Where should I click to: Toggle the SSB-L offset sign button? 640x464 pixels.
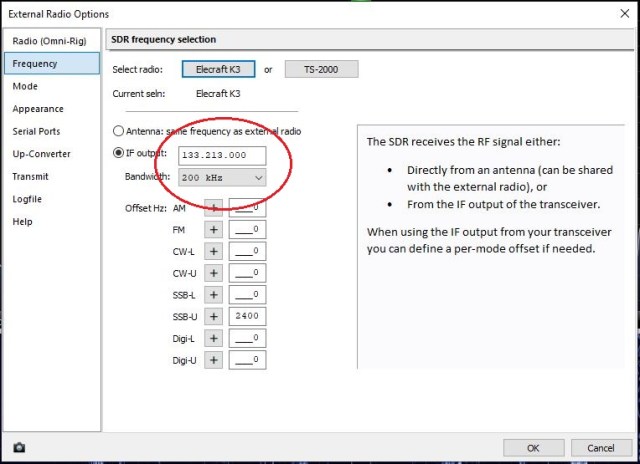213,294
